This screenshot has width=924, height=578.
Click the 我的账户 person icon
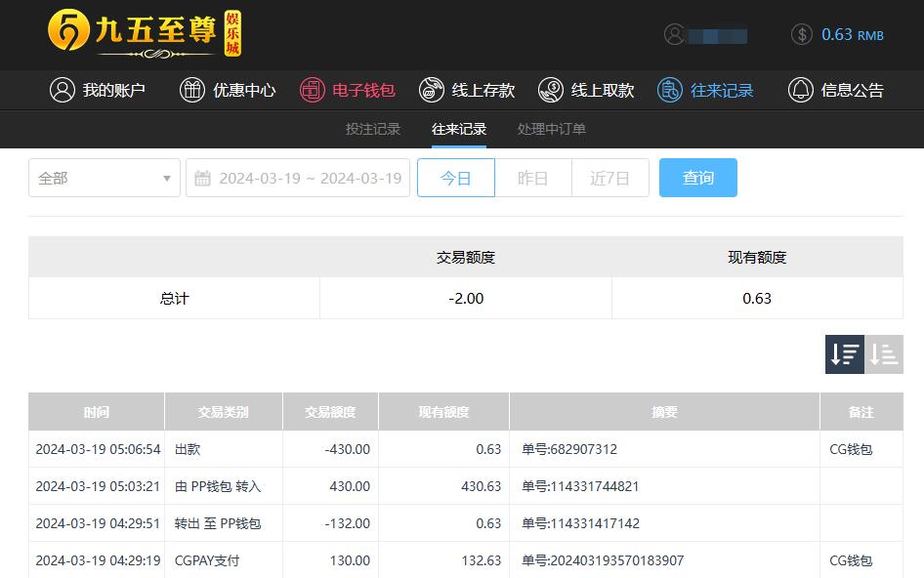pyautogui.click(x=63, y=90)
